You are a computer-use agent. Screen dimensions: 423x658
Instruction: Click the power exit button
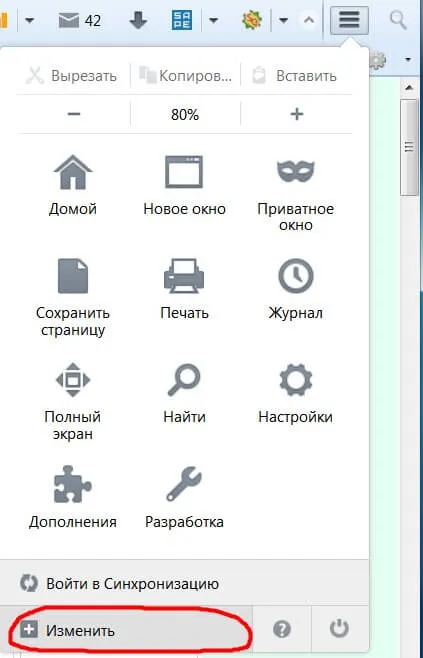click(x=339, y=629)
